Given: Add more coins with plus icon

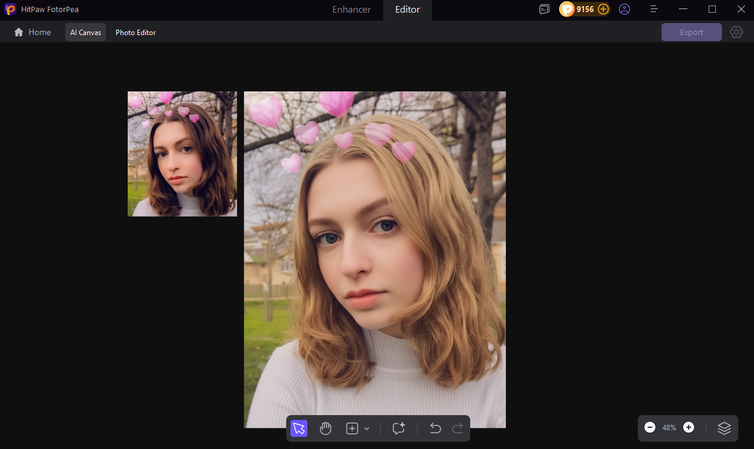Looking at the screenshot, I should pos(603,9).
